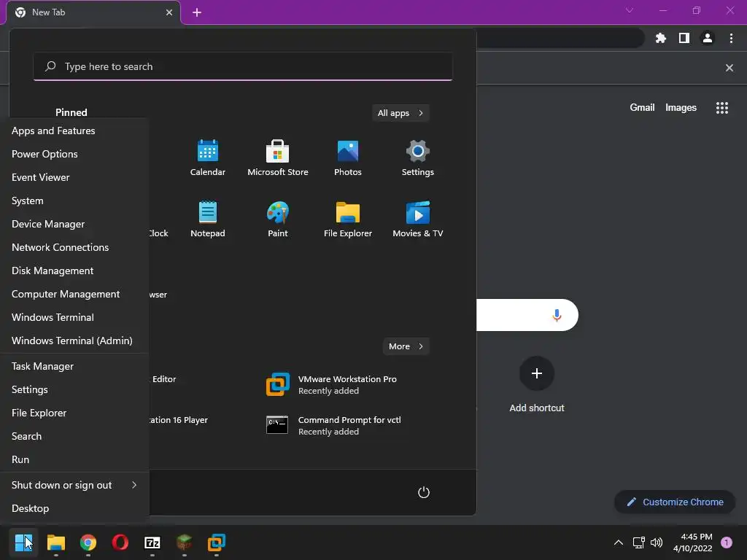Open Task Manager from context menu
Screen dimensions: 747x560
click(x=75, y=366)
